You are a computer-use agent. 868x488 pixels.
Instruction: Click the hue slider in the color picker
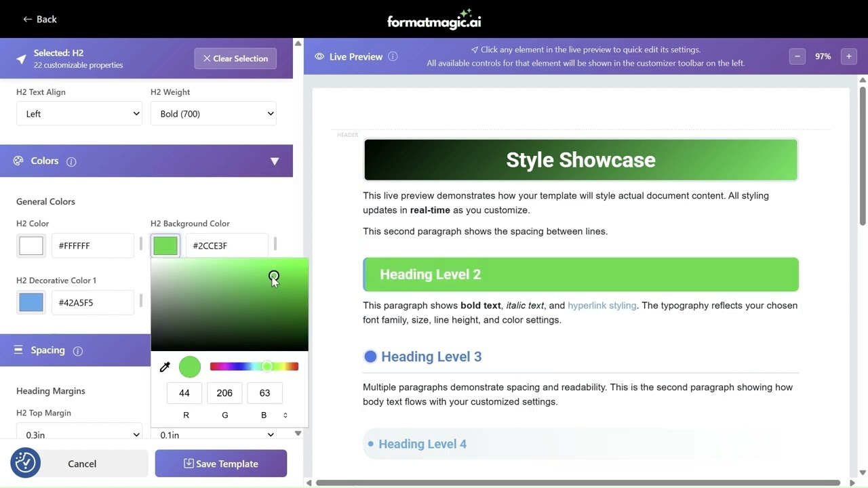coord(254,367)
